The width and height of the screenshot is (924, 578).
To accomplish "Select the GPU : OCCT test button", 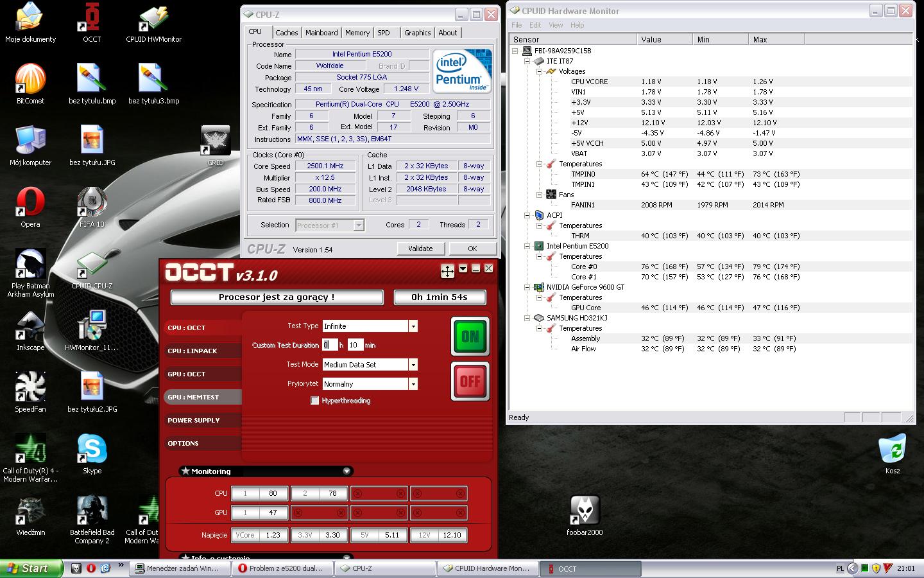I will [203, 374].
